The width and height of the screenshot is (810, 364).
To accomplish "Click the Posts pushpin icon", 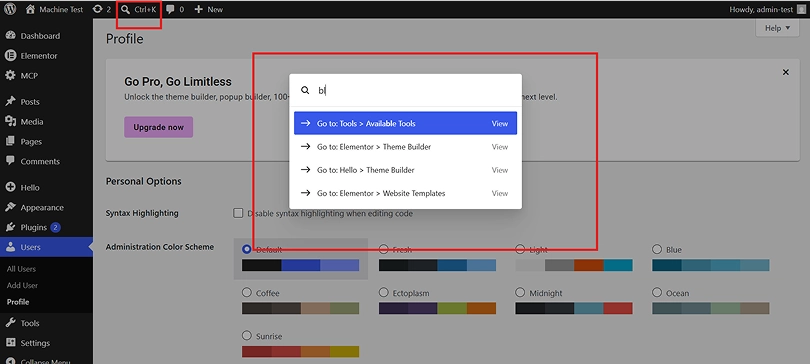I will [10, 102].
